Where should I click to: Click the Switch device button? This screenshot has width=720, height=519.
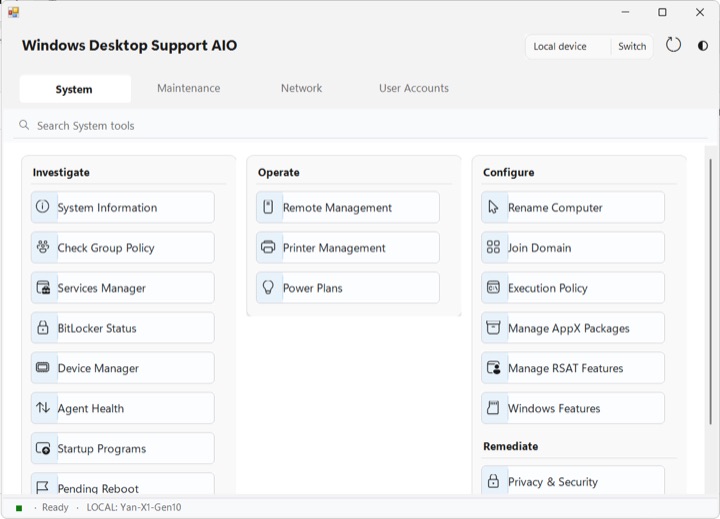pyautogui.click(x=632, y=46)
